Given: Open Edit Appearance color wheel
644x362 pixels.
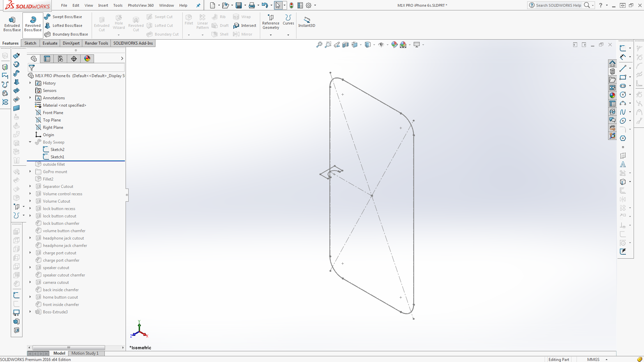Looking at the screenshot, I should click(395, 45).
